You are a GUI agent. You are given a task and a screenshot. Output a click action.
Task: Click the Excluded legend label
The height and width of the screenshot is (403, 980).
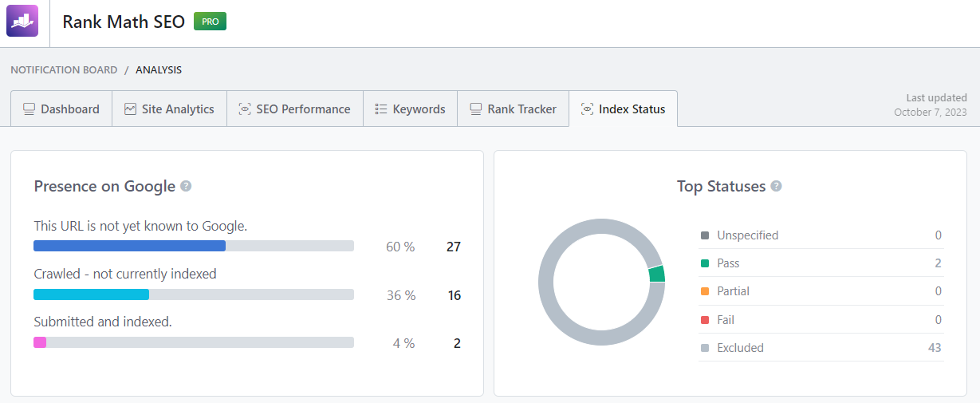pyautogui.click(x=740, y=348)
